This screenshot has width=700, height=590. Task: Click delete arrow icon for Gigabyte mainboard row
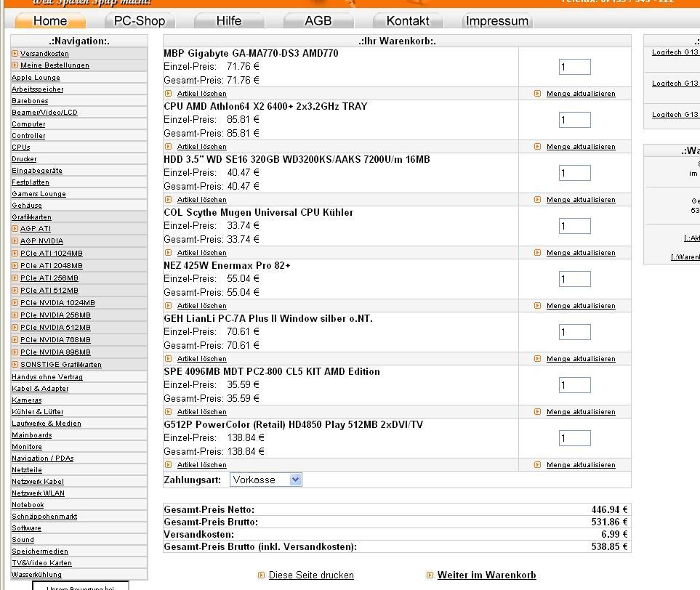click(x=169, y=94)
